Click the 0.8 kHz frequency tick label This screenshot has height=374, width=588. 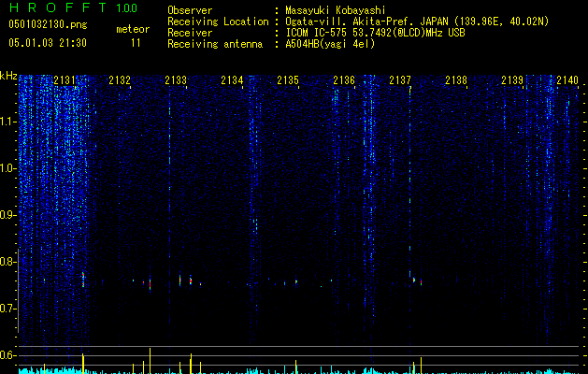click(x=7, y=262)
